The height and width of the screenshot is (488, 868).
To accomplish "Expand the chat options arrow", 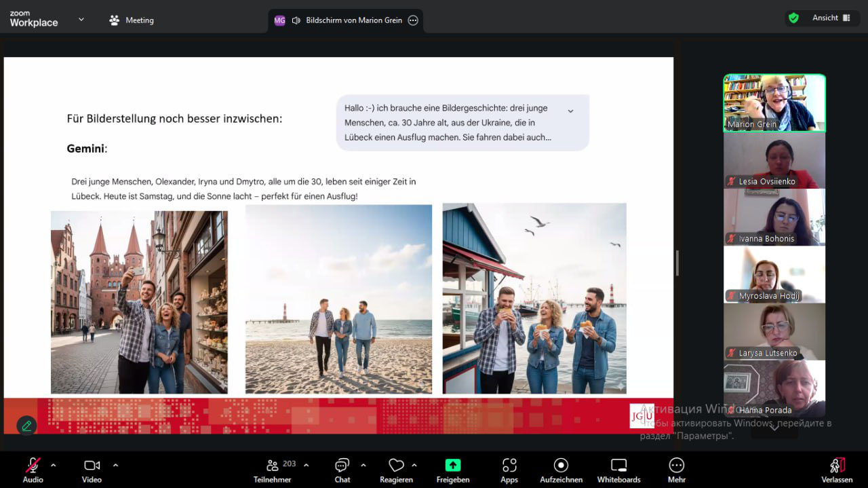I will click(x=363, y=466).
